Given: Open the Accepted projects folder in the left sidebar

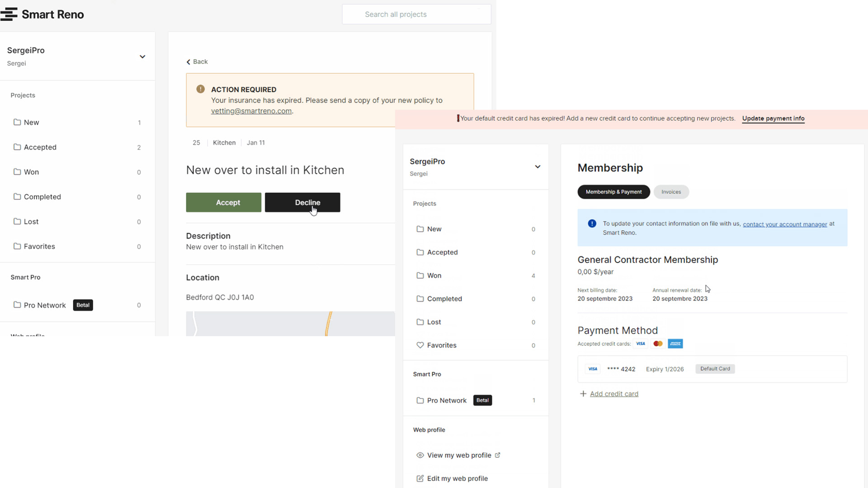Looking at the screenshot, I should pyautogui.click(x=40, y=147).
